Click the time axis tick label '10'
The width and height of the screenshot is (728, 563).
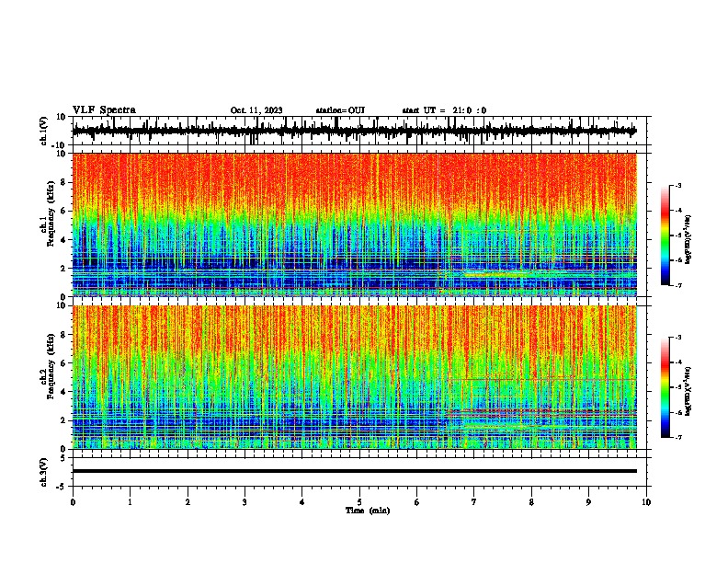coord(646,502)
